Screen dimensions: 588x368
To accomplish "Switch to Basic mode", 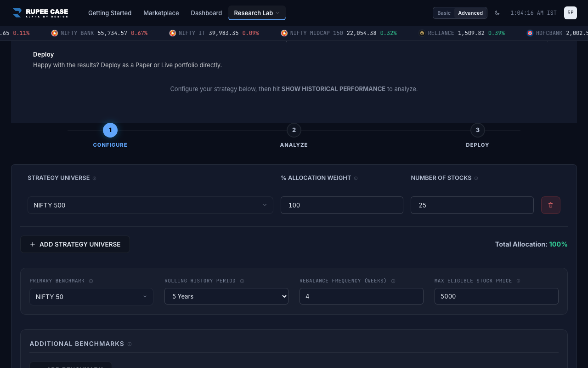I will (x=444, y=13).
